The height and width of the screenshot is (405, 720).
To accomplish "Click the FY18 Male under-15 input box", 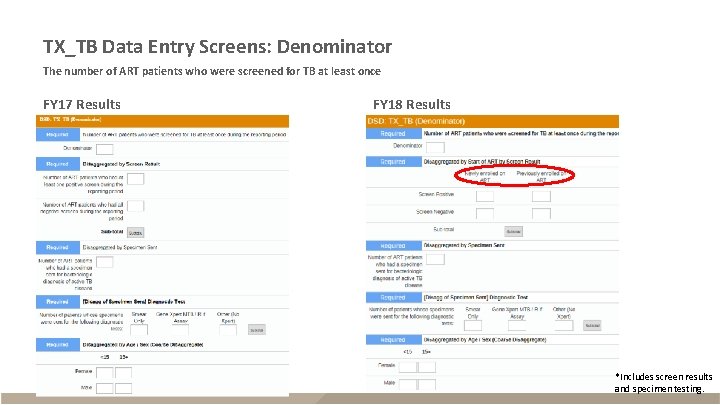I will 408,384.
